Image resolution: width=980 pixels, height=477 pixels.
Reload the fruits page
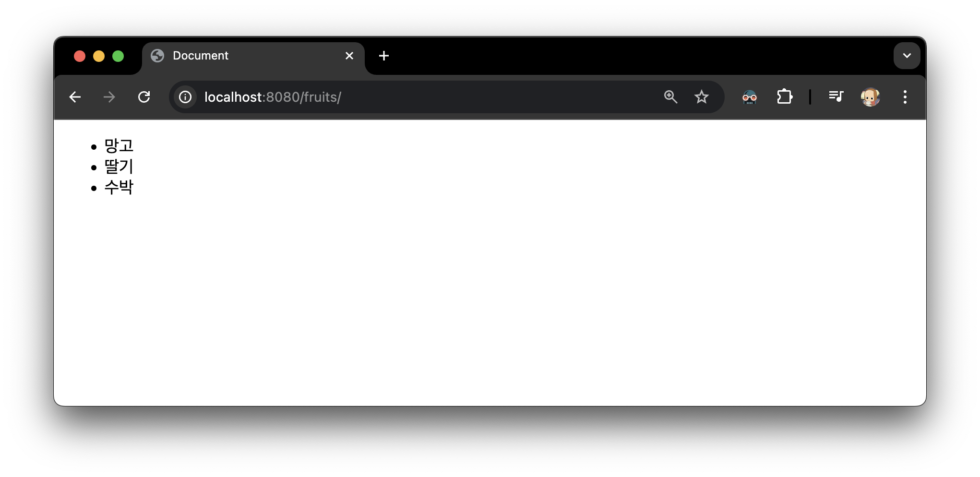click(144, 97)
